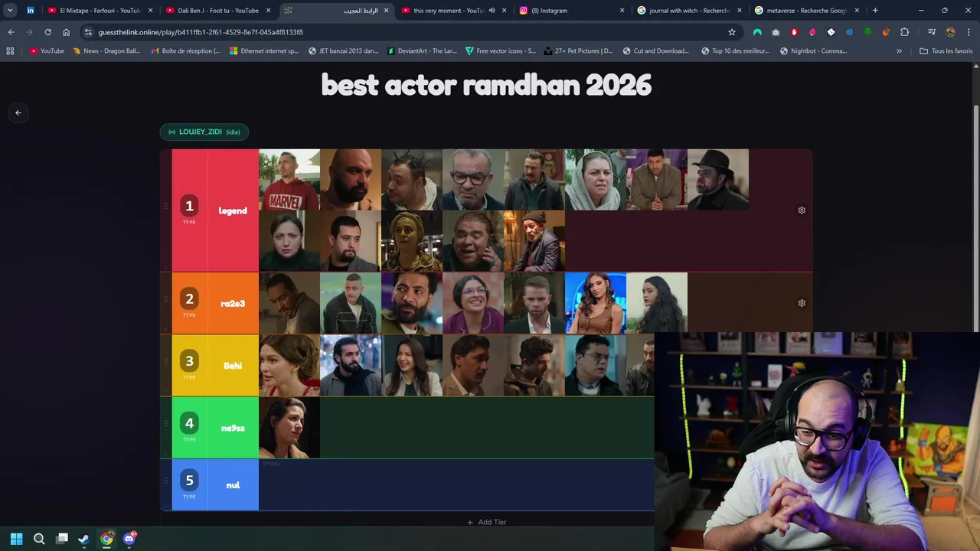Image resolution: width=980 pixels, height=551 pixels.
Task: Click the browser Home button
Action: (67, 32)
